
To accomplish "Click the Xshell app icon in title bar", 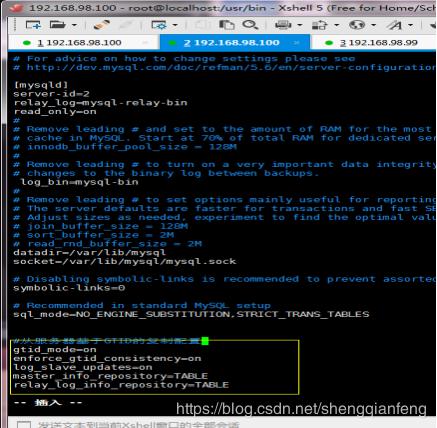I will click(16, 7).
